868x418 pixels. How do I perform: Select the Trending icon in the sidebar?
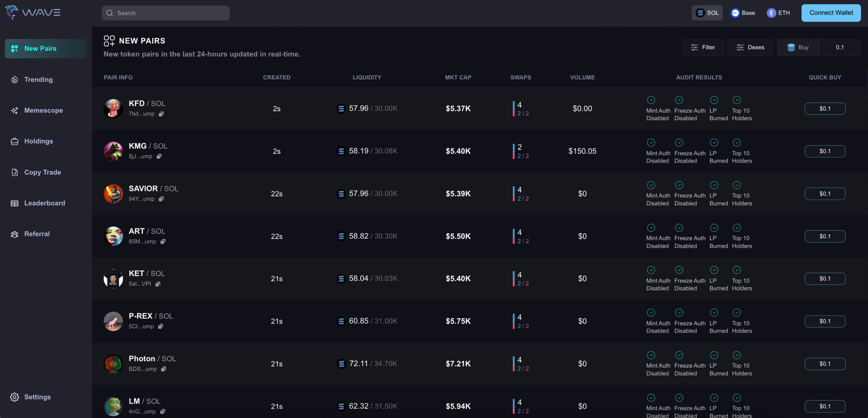point(39,79)
